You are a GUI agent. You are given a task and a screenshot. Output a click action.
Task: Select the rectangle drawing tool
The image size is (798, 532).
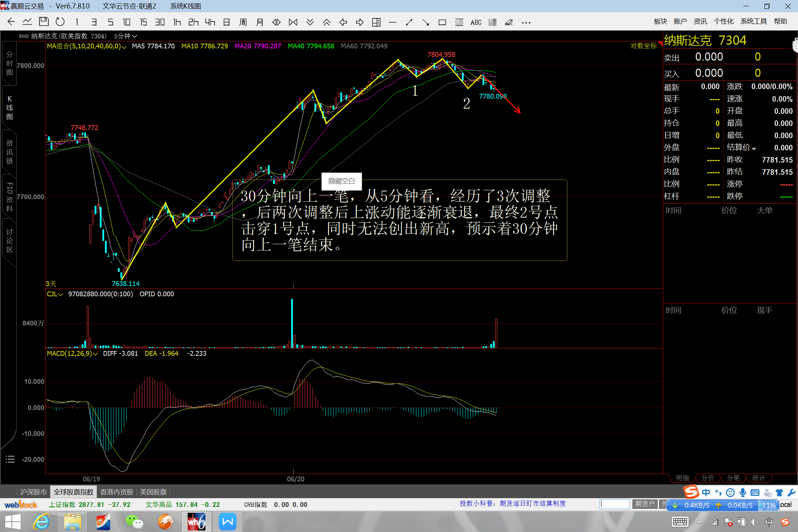pos(442,22)
